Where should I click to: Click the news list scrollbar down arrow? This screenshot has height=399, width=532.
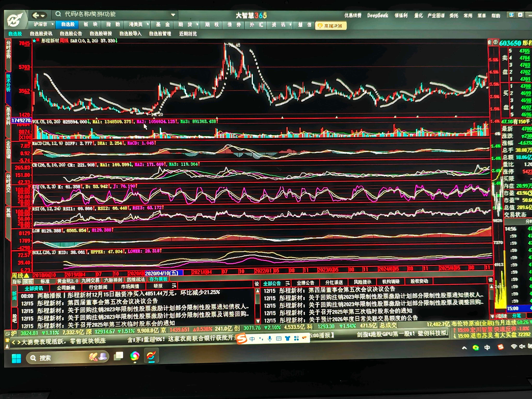tap(258, 321)
